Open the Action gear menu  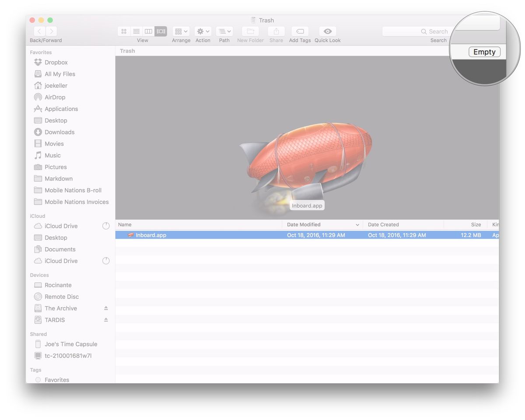(x=203, y=31)
